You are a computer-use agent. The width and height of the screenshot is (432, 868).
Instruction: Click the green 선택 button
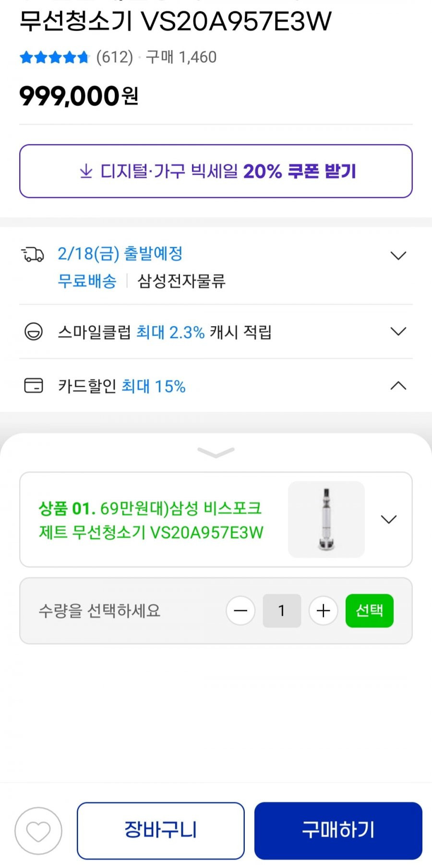pos(370,611)
